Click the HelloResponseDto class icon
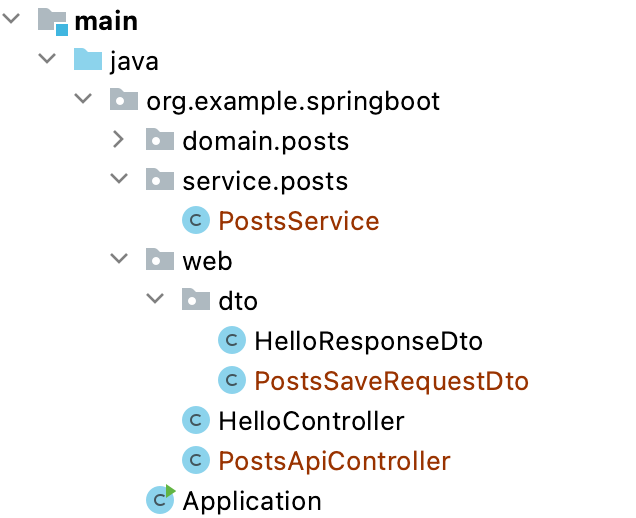Screen dimensions: 636x518 click(x=232, y=340)
